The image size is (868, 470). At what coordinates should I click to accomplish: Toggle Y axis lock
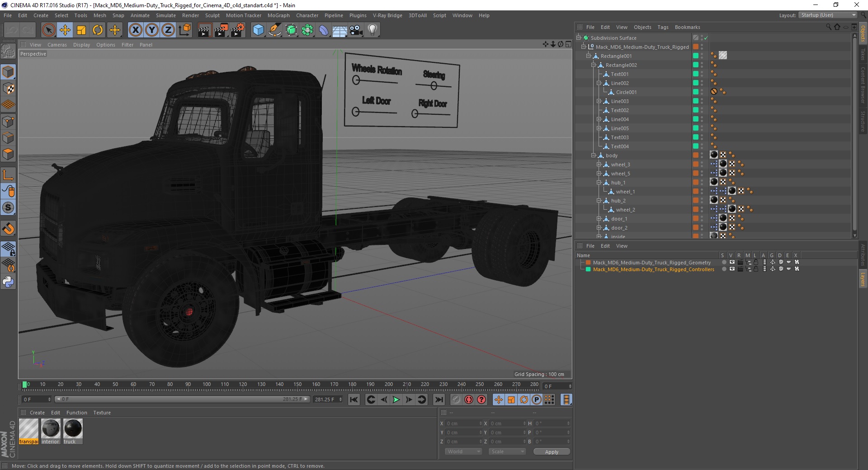pos(152,30)
